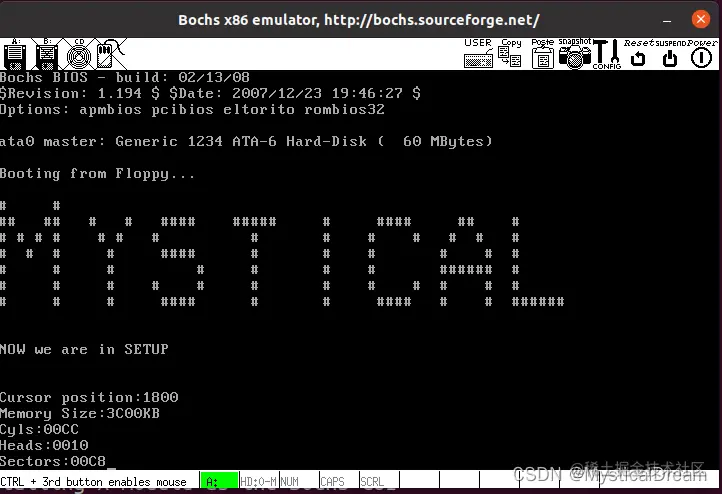Click the 'Bochs BIOS - build' line
Image resolution: width=722 pixels, height=494 pixels.
tap(125, 77)
